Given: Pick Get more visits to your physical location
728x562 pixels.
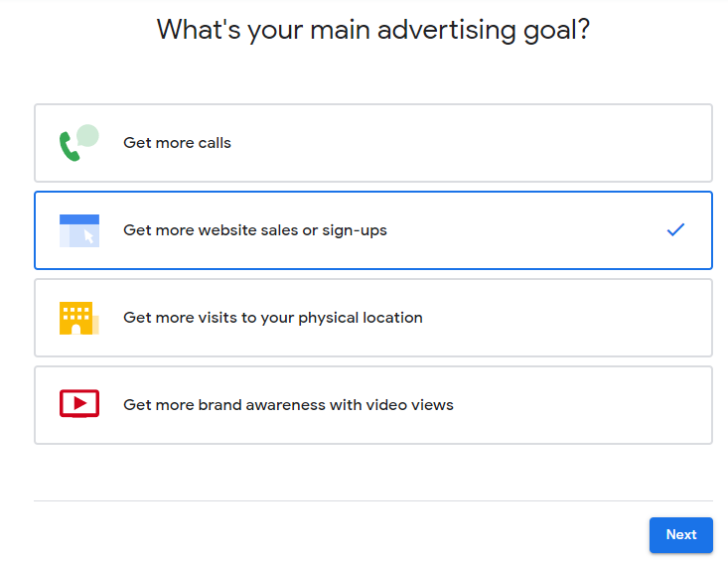Looking at the screenshot, I should click(x=372, y=318).
